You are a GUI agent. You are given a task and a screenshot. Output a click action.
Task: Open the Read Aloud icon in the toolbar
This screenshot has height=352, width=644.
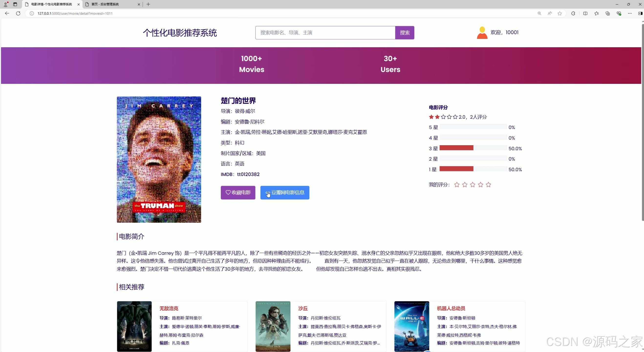click(x=549, y=13)
